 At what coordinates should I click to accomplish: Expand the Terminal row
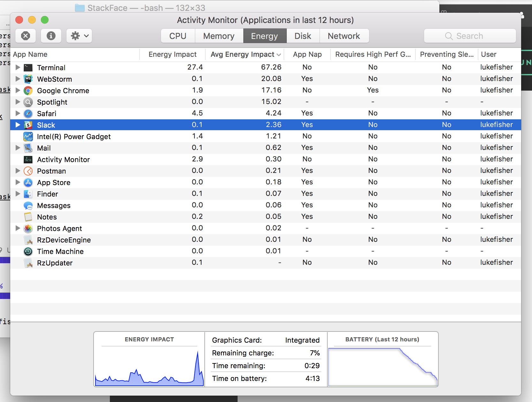[18, 67]
